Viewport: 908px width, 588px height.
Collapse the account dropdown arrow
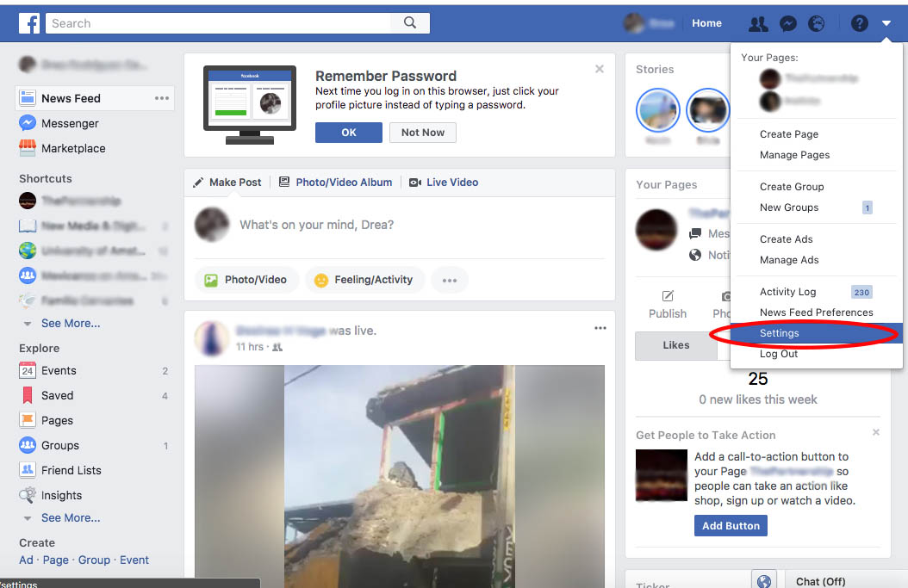click(886, 24)
